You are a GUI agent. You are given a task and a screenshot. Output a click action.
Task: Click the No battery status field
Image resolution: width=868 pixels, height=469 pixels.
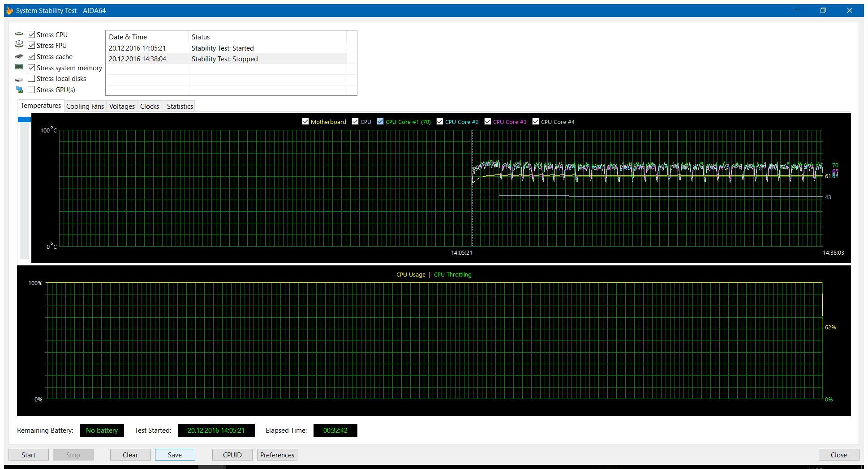click(x=102, y=430)
